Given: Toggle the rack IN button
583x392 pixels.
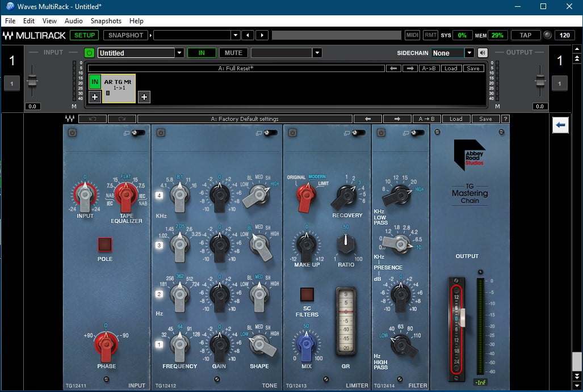Looking at the screenshot, I should pyautogui.click(x=202, y=53).
